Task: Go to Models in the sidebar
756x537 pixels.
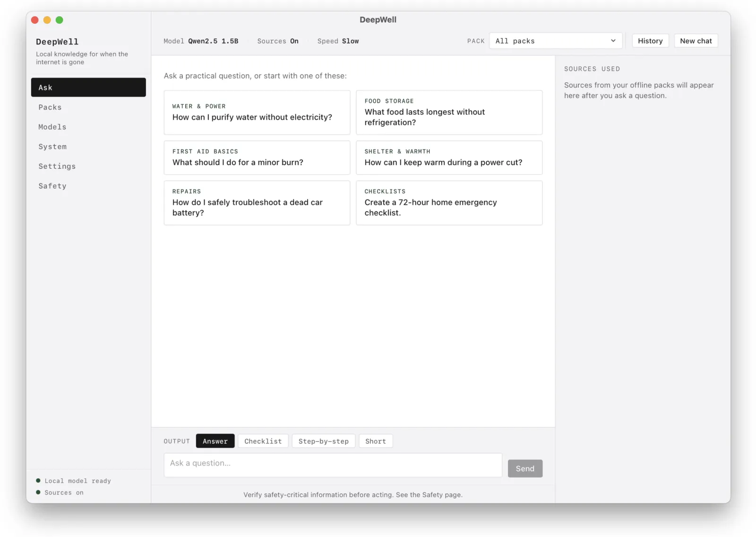Action: tap(88, 127)
